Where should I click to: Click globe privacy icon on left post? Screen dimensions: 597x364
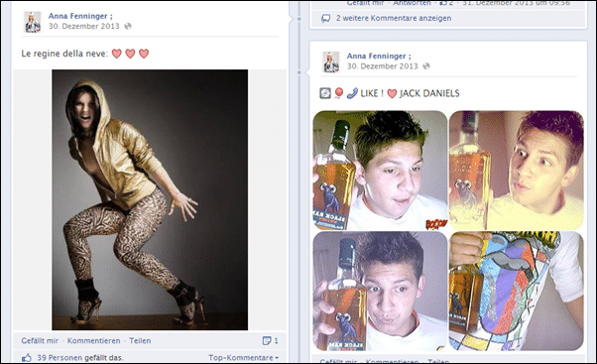[x=128, y=26]
